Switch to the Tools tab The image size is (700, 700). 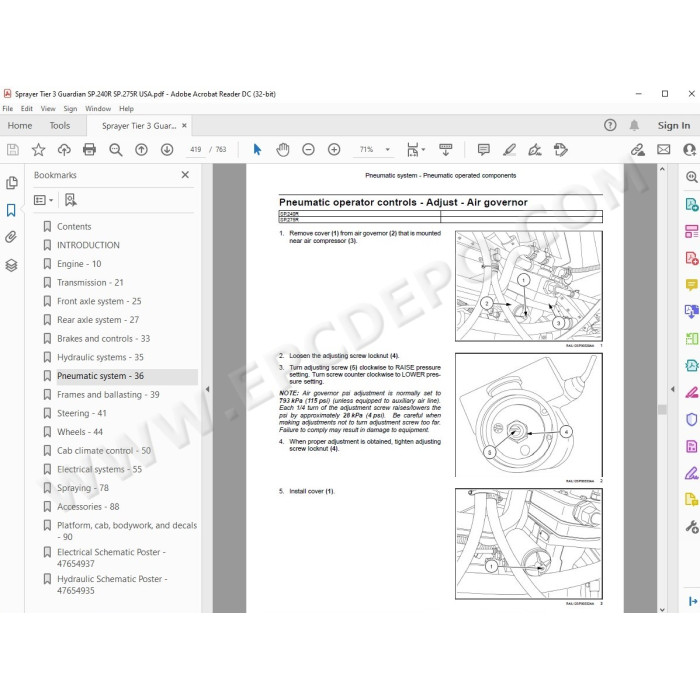[x=60, y=125]
